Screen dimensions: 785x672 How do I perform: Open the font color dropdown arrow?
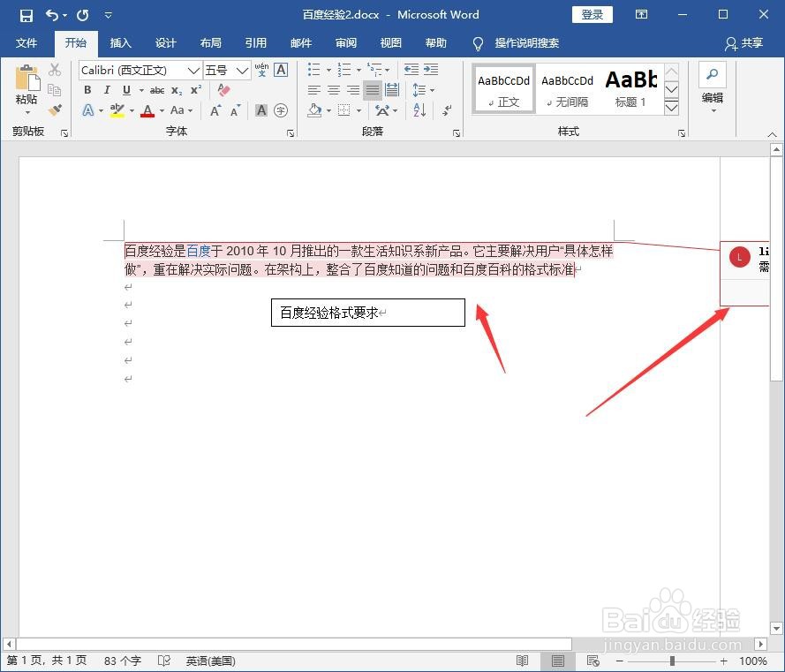[x=162, y=110]
